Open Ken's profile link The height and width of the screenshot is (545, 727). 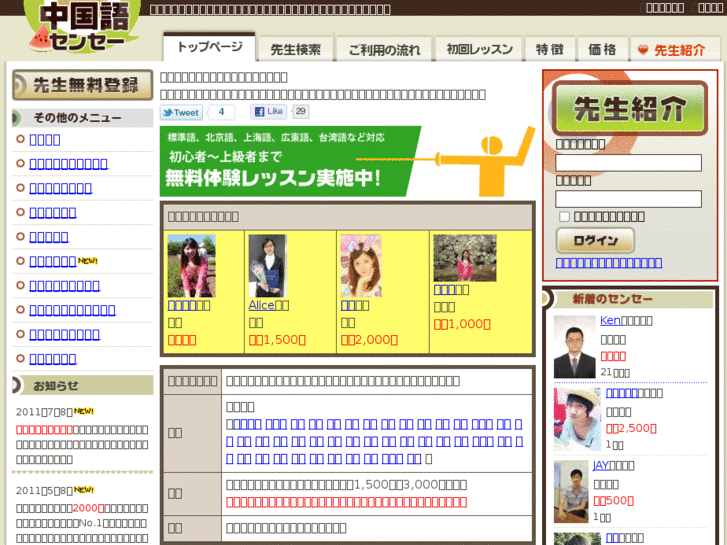pos(610,321)
